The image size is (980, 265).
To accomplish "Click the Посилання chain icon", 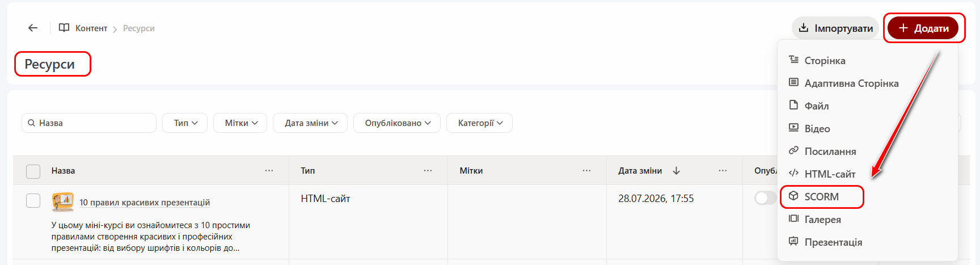I will tap(793, 151).
